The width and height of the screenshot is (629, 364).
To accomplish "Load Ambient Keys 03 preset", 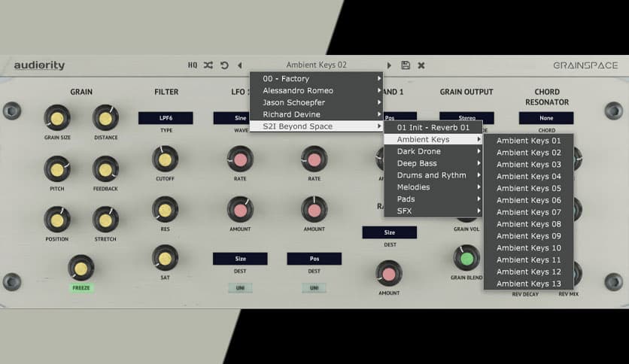I will 529,165.
